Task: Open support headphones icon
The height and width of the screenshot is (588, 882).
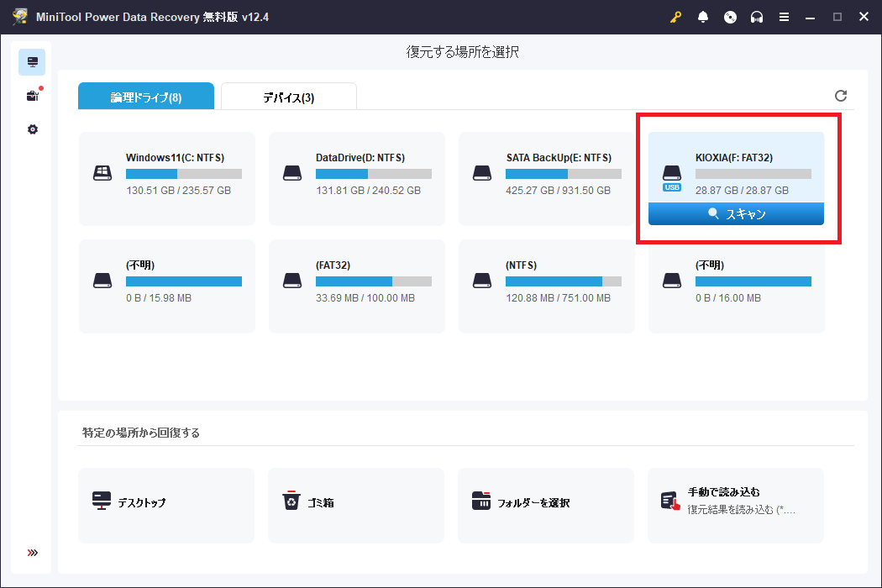Action: point(757,17)
